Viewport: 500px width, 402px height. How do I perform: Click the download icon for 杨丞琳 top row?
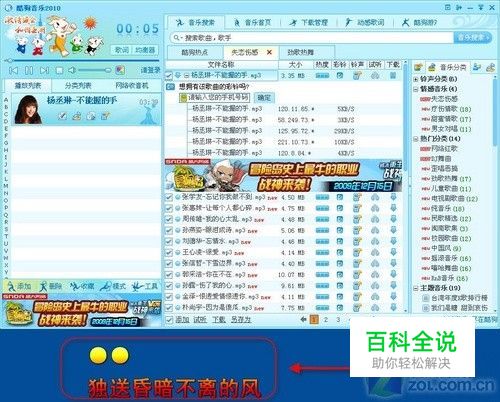393,75
